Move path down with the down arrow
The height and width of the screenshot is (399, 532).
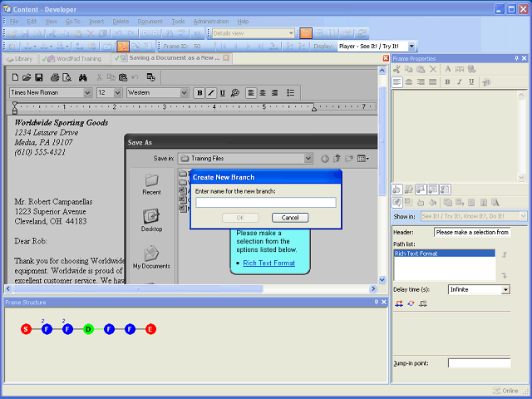(505, 275)
